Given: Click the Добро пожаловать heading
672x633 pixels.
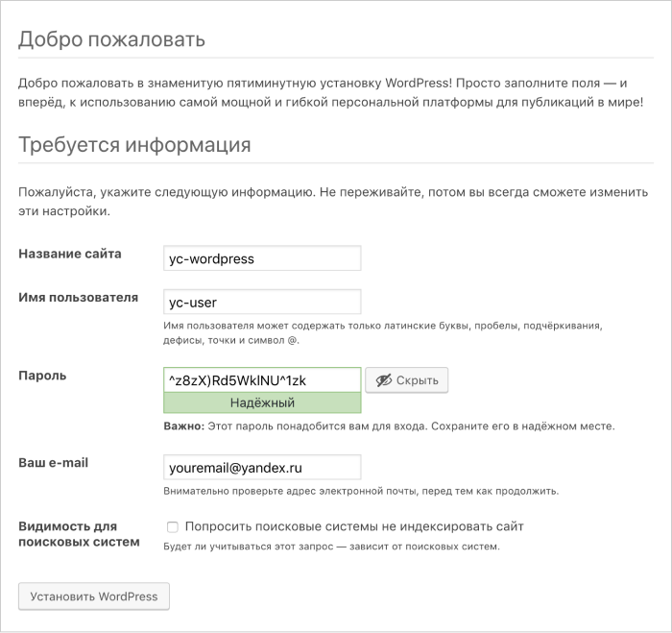Looking at the screenshot, I should click(x=111, y=39).
